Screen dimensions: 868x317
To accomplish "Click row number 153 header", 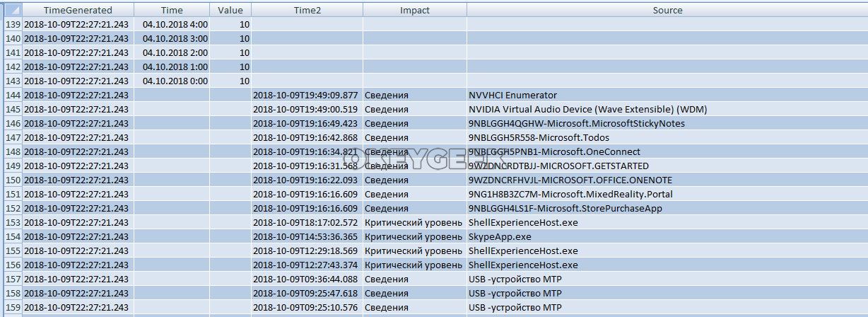I will click(x=12, y=222).
